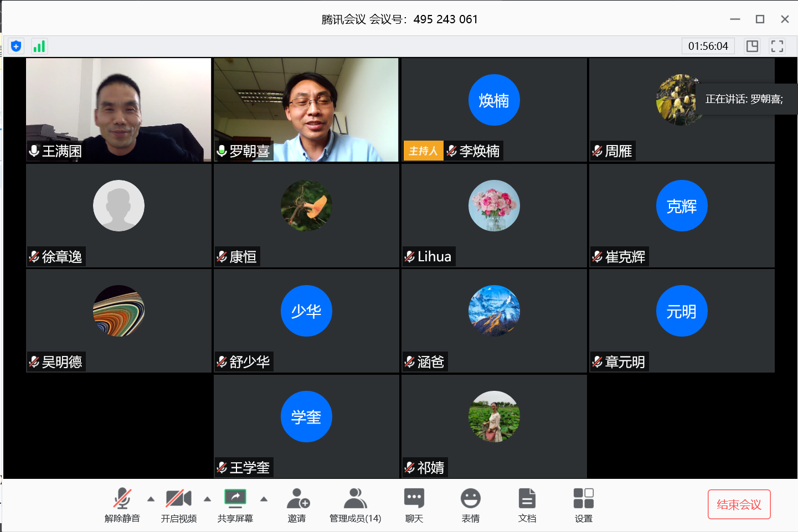Start sharing screen
The width and height of the screenshot is (798, 532).
[235, 504]
